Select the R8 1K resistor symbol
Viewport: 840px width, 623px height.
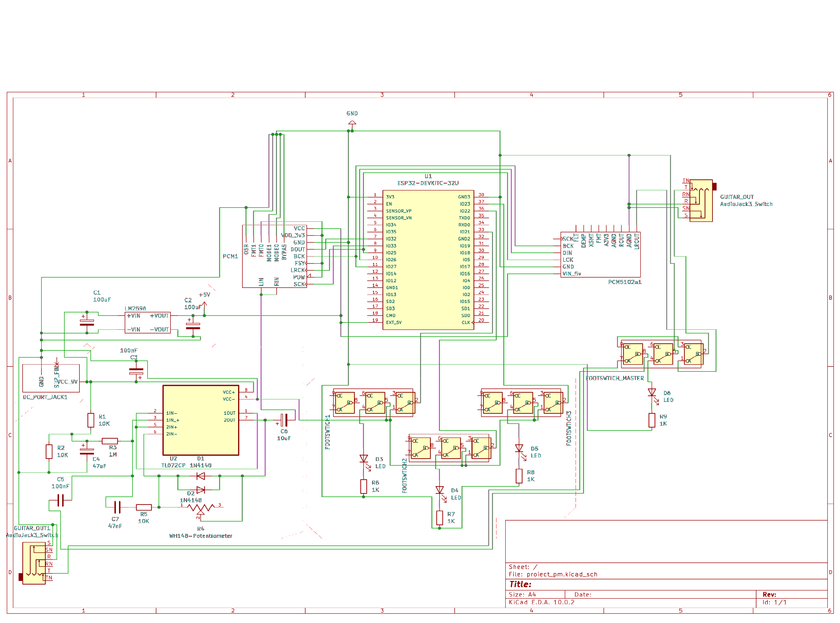(x=519, y=476)
